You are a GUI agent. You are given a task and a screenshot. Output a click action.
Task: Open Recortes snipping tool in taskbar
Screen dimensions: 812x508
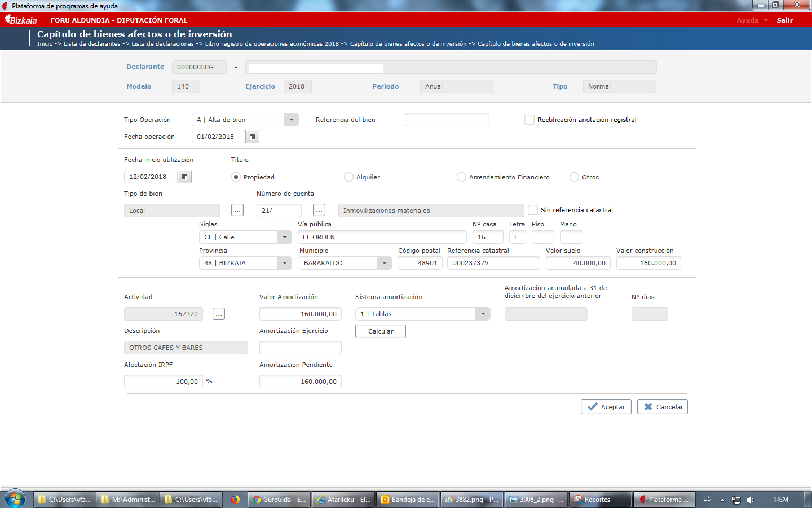(600, 500)
